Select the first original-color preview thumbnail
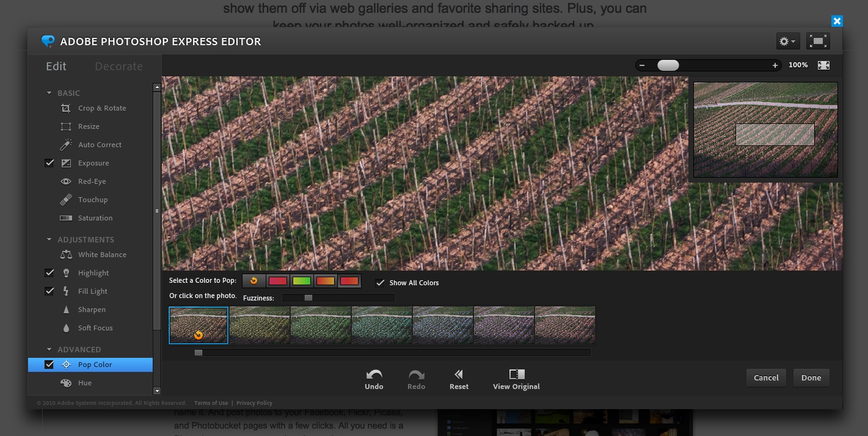The image size is (868, 436). pos(199,325)
